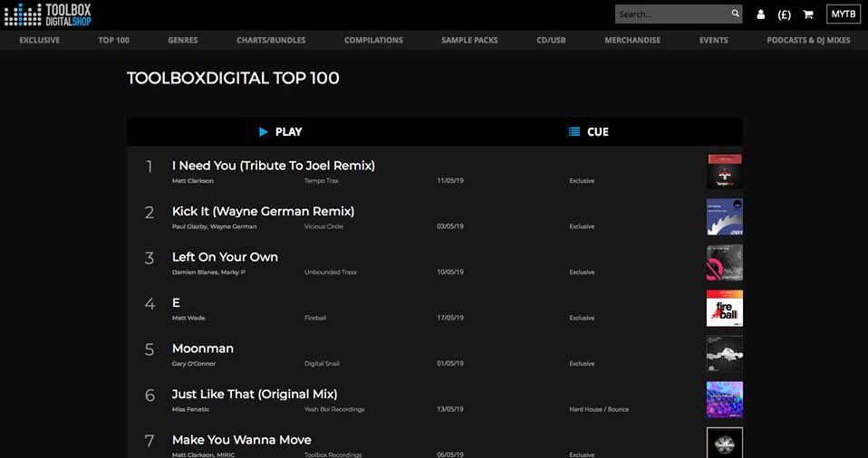Click chart position number 1
868x458 pixels.
click(x=149, y=167)
